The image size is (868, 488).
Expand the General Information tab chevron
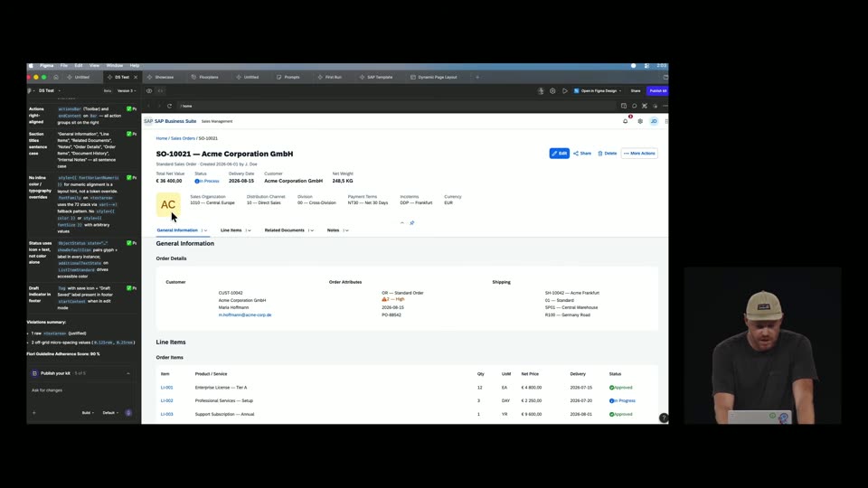click(x=205, y=230)
